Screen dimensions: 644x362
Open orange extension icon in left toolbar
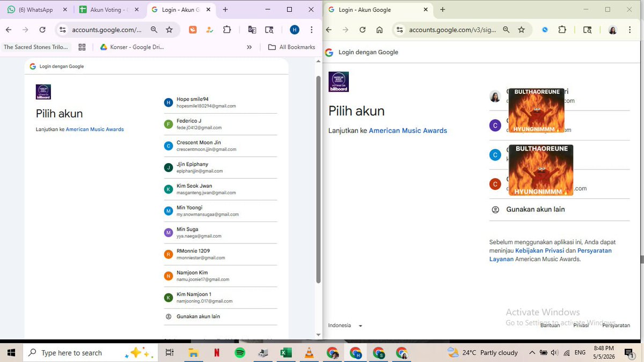193,30
